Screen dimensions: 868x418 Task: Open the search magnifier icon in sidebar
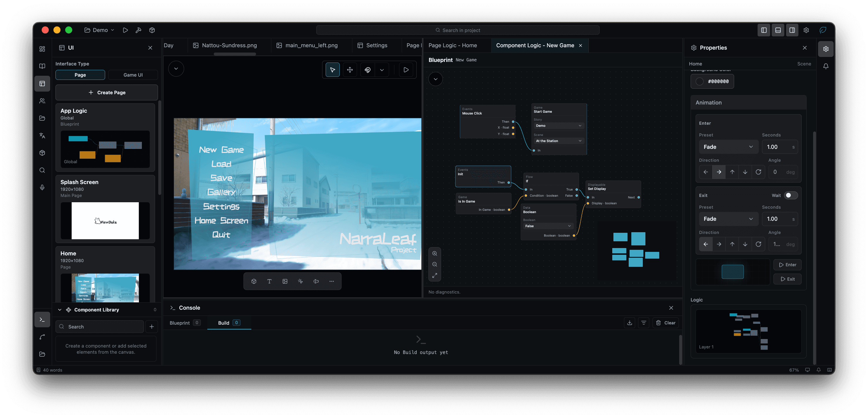click(x=42, y=170)
